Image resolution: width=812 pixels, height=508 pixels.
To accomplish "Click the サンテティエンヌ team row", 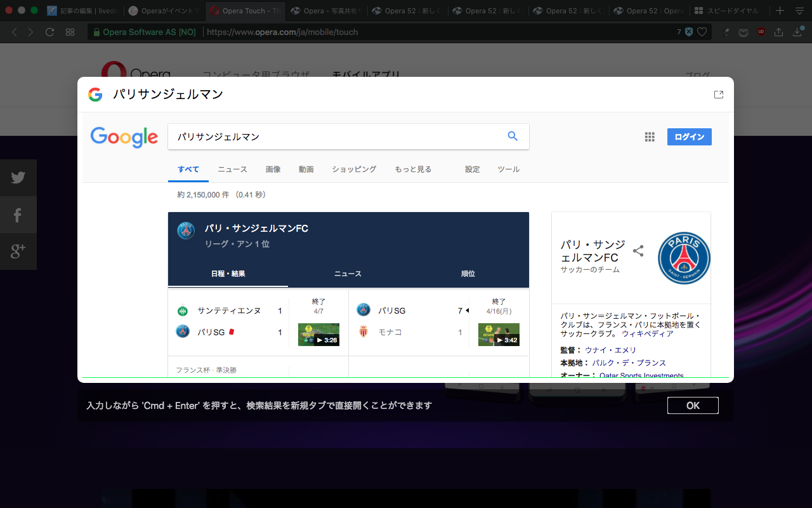I will (229, 311).
